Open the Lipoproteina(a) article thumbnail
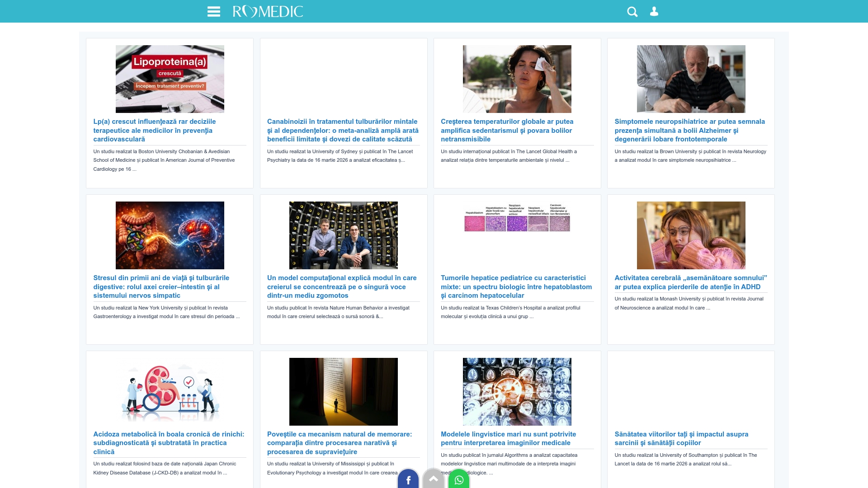The height and width of the screenshot is (488, 868). click(x=170, y=79)
